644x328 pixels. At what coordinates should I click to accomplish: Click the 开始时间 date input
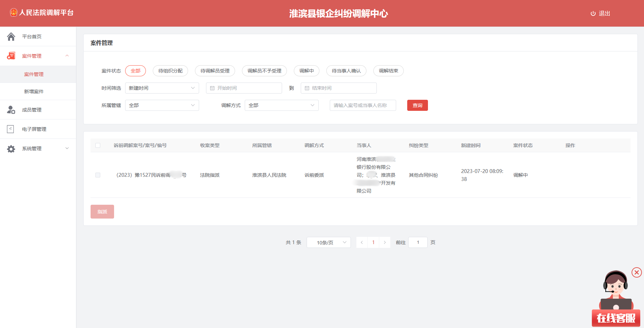pyautogui.click(x=244, y=88)
